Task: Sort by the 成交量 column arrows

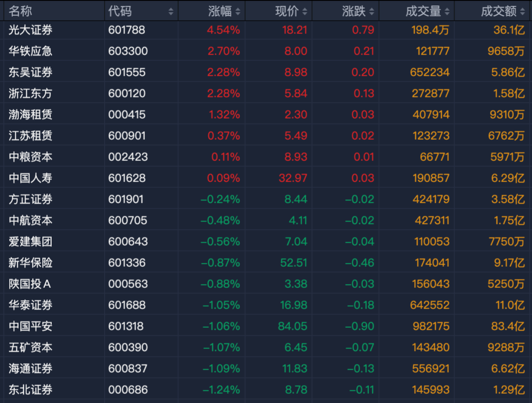Action: 447,11
